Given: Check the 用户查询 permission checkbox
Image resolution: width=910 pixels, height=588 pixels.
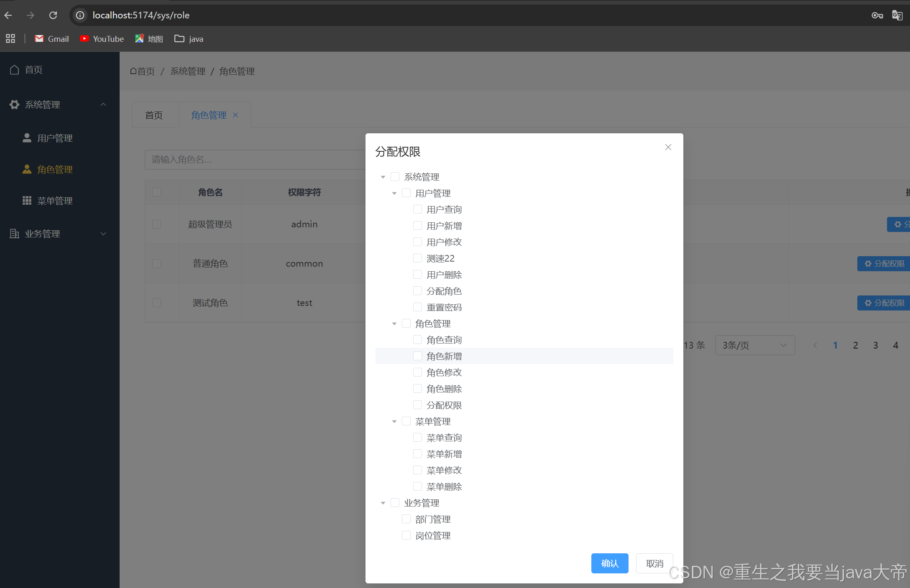Looking at the screenshot, I should pyautogui.click(x=417, y=209).
